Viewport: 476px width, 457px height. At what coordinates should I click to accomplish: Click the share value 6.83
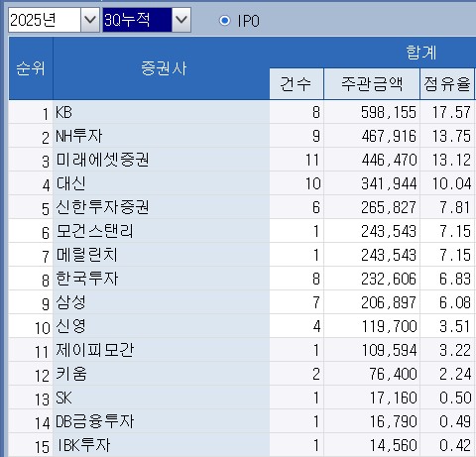tap(455, 279)
